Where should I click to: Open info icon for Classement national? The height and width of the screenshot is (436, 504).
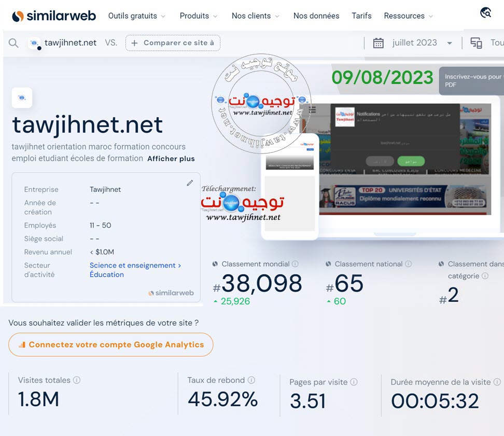point(408,264)
